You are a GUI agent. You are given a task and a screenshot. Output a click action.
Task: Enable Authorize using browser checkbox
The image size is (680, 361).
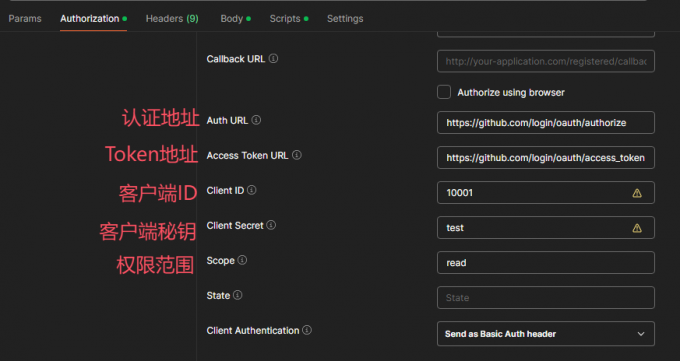[444, 92]
